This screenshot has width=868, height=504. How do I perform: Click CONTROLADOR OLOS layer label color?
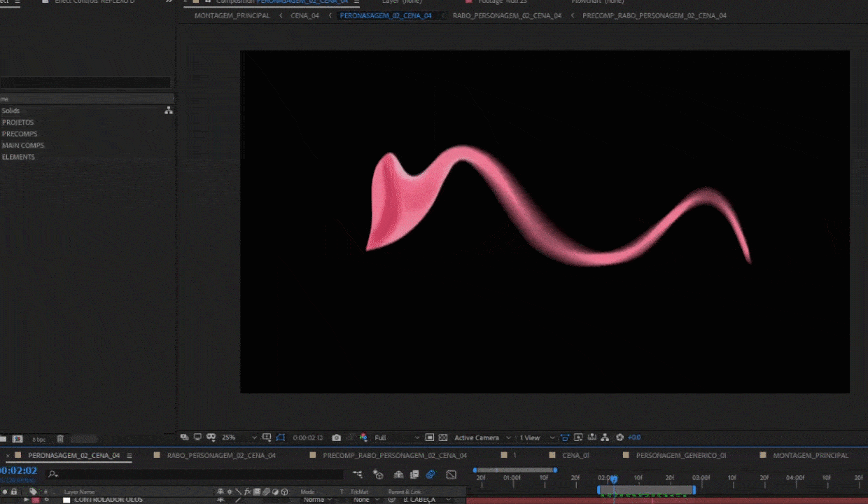tap(36, 500)
